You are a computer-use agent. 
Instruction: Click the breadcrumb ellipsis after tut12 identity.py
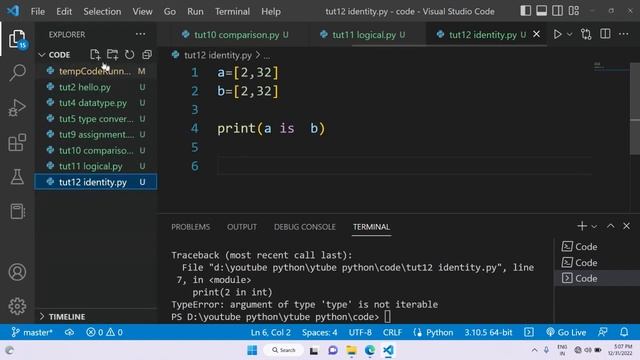click(x=267, y=55)
